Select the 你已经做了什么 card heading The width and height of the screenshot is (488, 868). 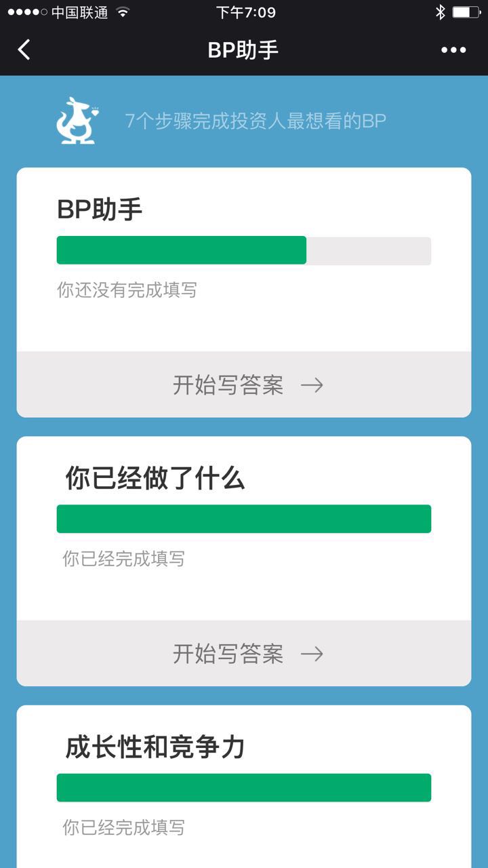click(x=155, y=479)
